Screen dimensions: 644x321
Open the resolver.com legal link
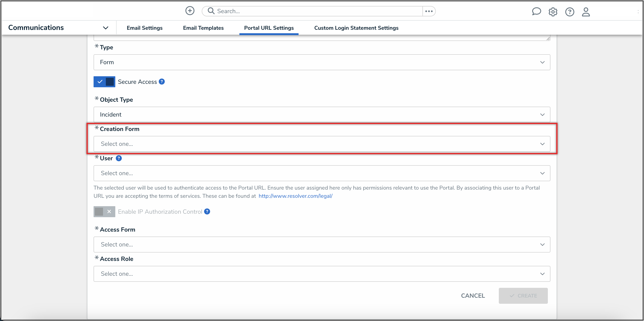pos(295,196)
